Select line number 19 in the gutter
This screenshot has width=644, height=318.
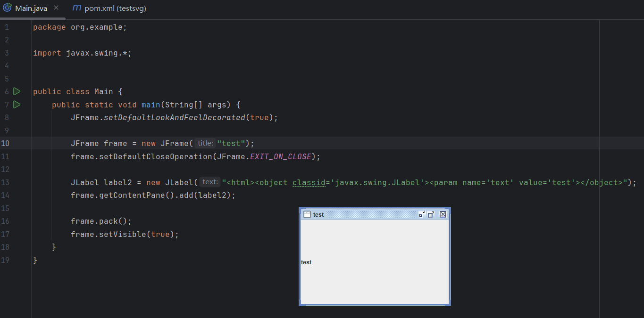click(5, 260)
